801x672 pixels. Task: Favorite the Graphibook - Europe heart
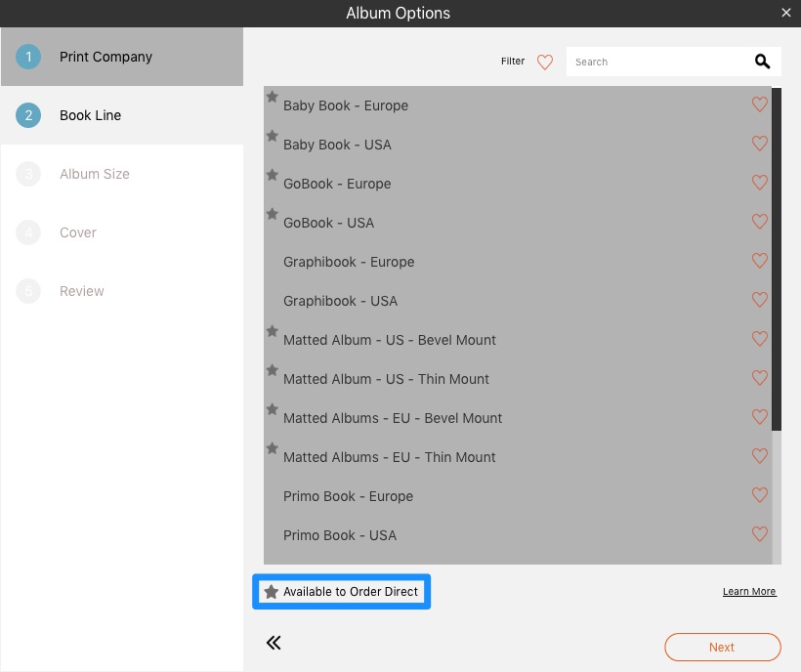point(760,261)
